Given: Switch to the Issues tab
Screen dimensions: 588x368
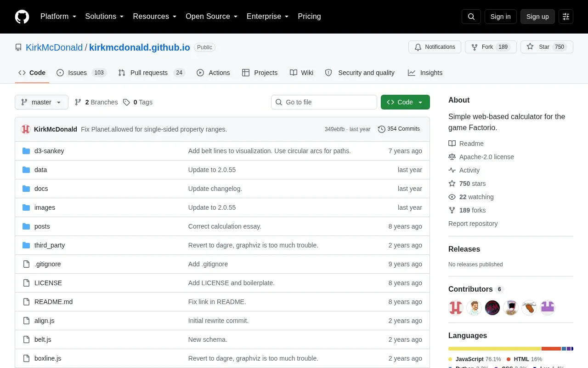Looking at the screenshot, I should click(x=81, y=73).
